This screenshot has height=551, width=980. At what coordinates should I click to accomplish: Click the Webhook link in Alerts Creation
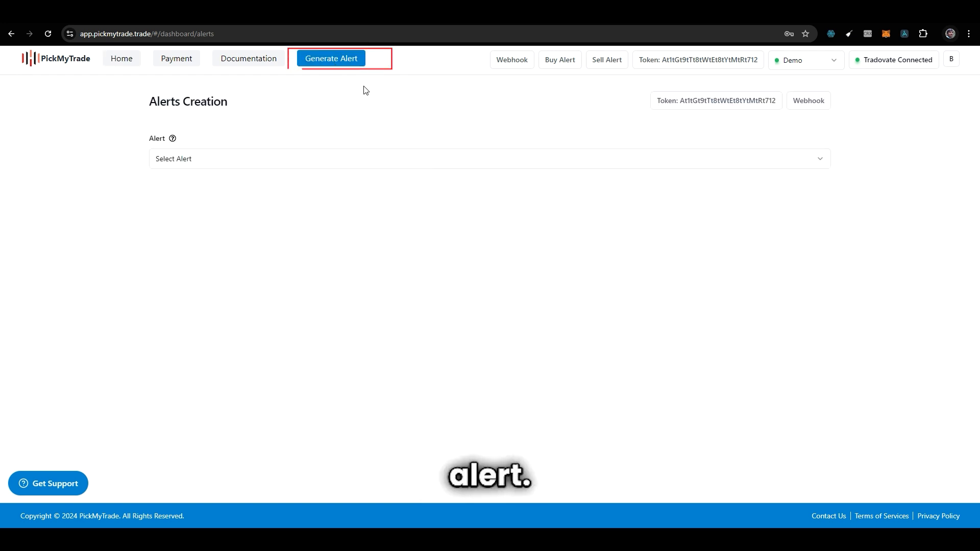(x=808, y=100)
